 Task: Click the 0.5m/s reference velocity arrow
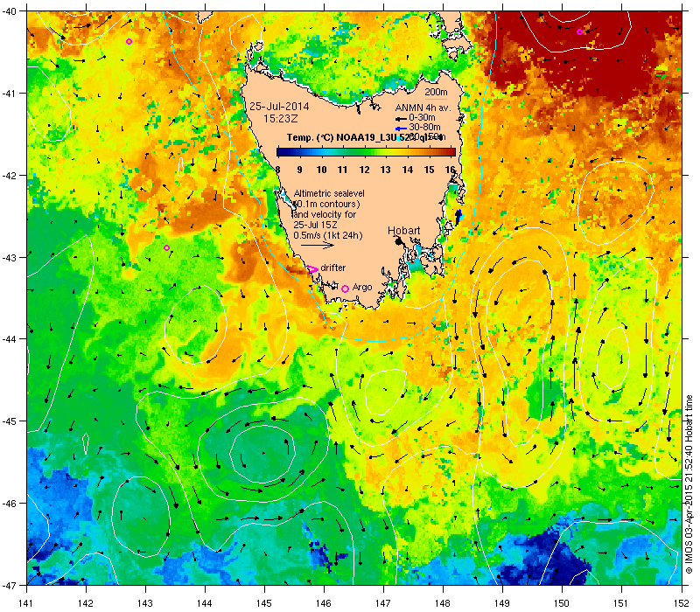[318, 246]
